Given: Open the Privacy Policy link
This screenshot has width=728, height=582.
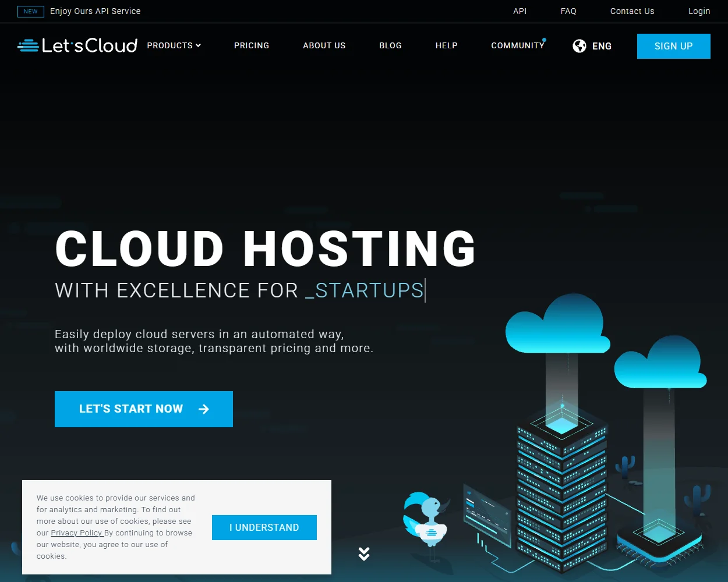Looking at the screenshot, I should (76, 533).
